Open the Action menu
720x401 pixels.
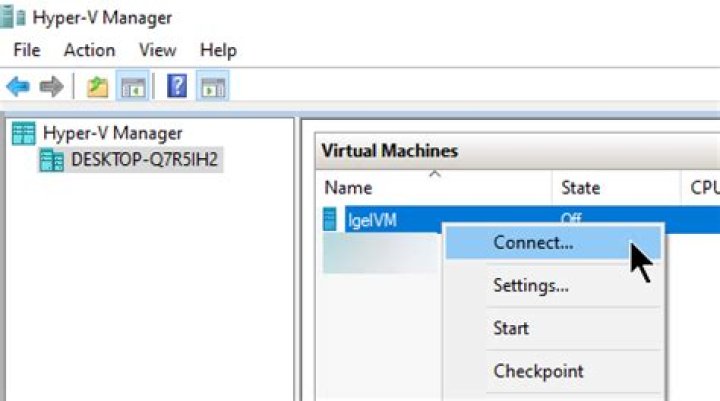tap(90, 50)
